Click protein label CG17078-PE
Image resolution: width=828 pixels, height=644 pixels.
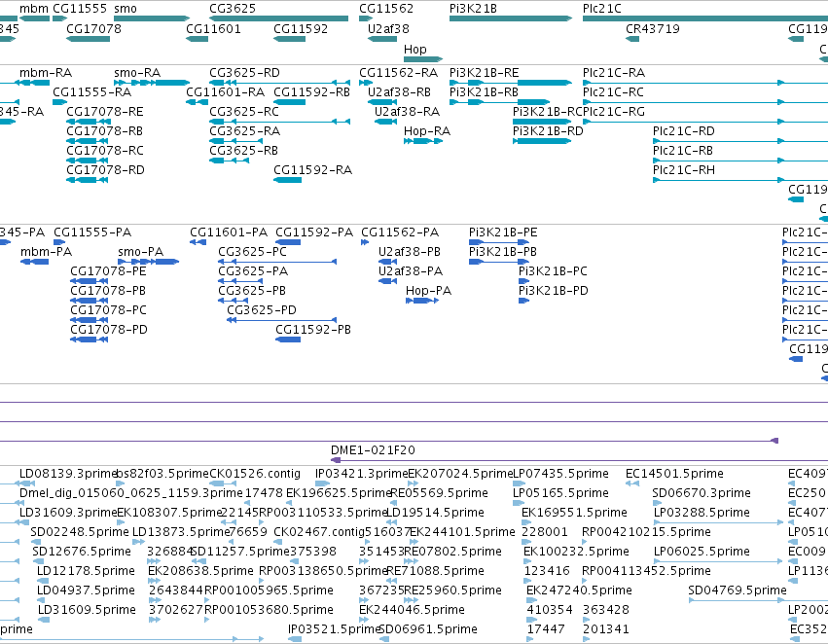point(108,271)
